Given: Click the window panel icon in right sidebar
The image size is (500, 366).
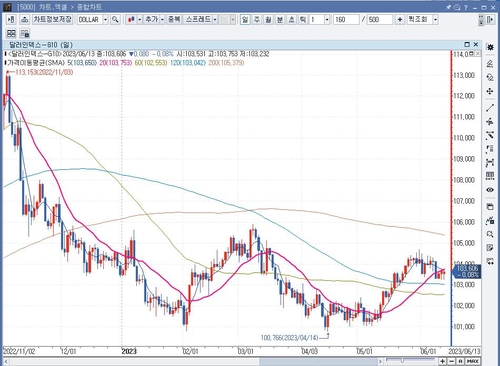Looking at the screenshot, I should [490, 207].
